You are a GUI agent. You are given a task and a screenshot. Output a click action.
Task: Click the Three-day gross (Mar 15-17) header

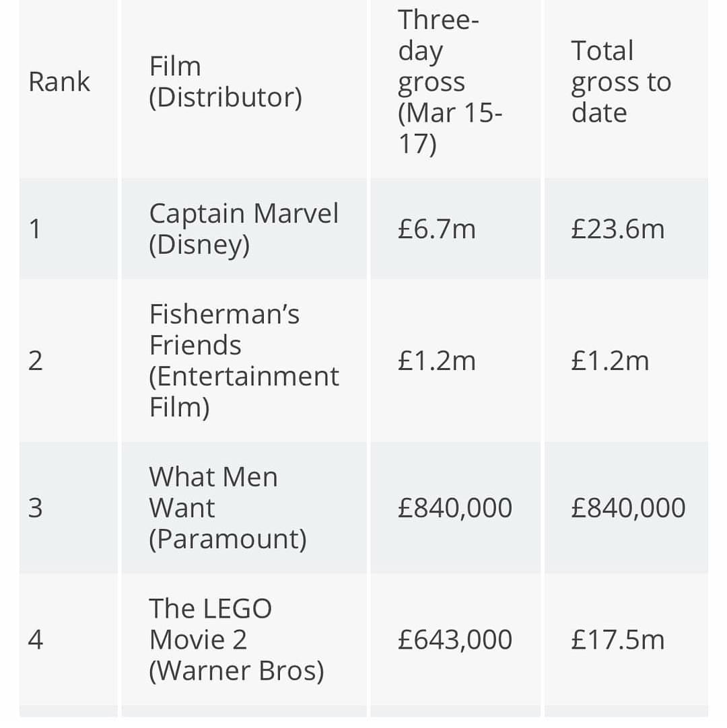point(450,81)
